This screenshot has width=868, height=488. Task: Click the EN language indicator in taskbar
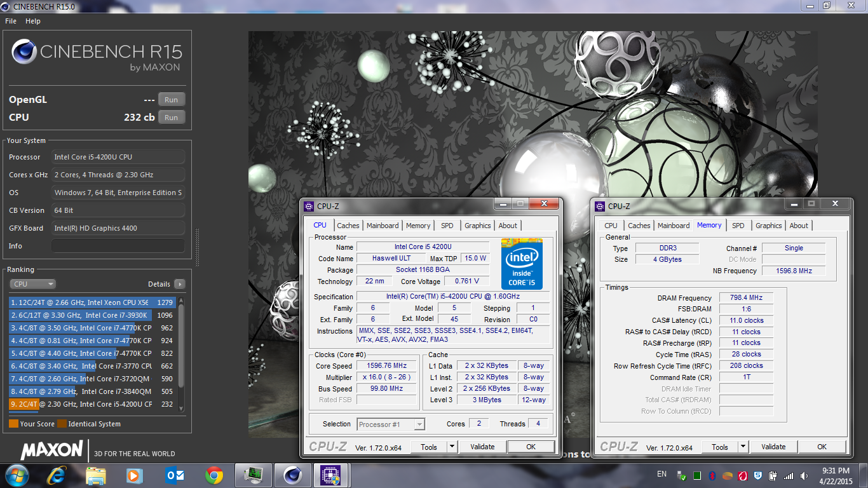coord(661,475)
